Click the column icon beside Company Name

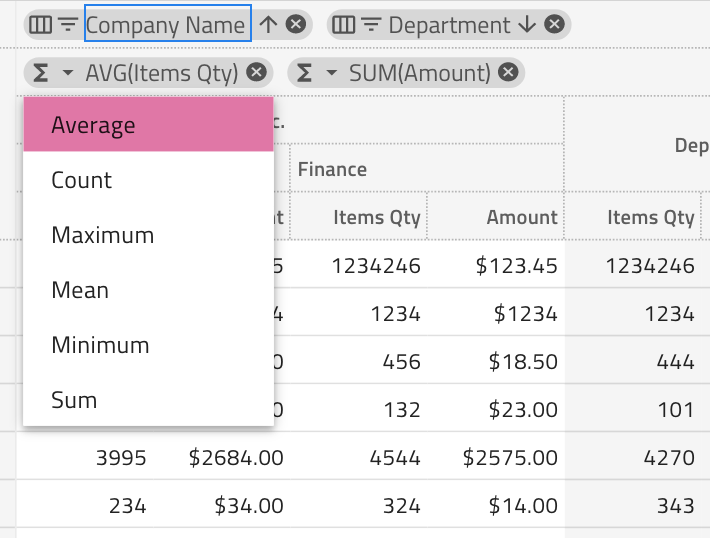(x=41, y=25)
